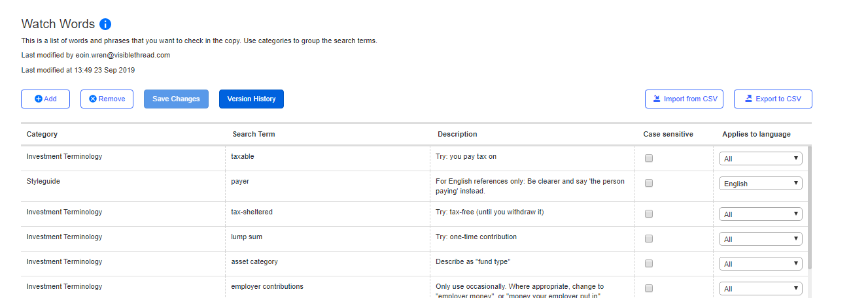Sort by Category column header
The height and width of the screenshot is (298, 868).
tap(42, 134)
